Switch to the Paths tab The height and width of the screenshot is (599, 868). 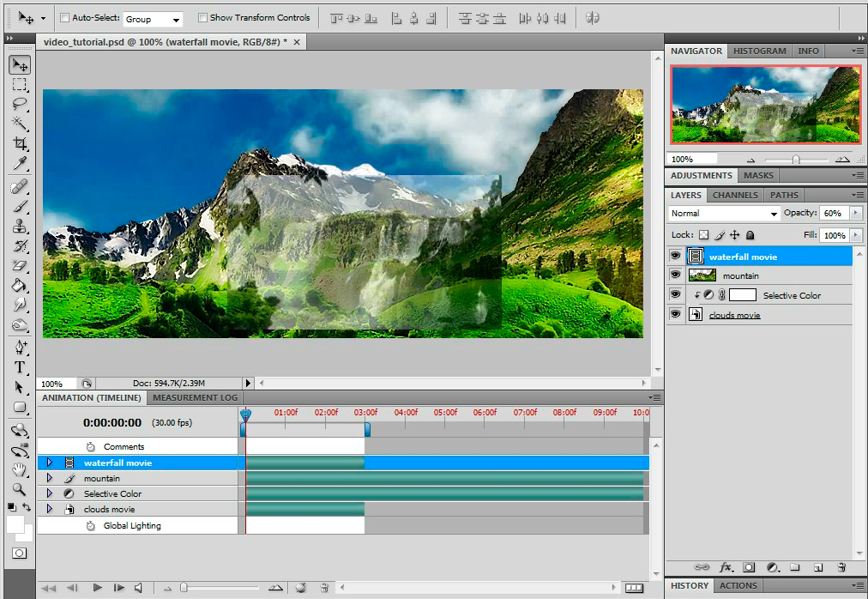[x=784, y=195]
